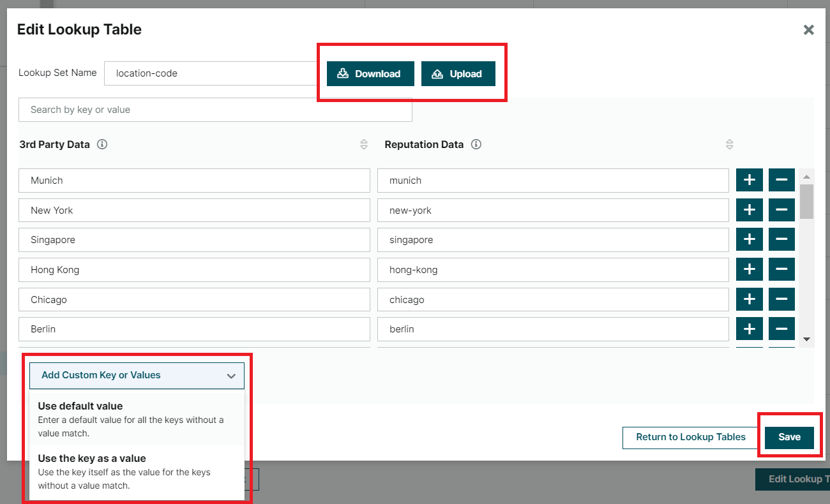Edit the Hong Kong key field
The width and height of the screenshot is (830, 504).
[x=194, y=270]
